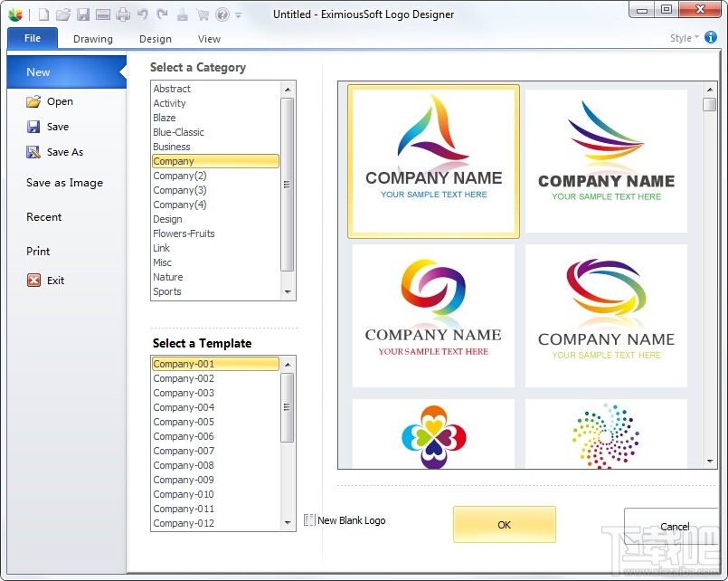Choose Print in the File menu
728x581 pixels.
click(38, 252)
